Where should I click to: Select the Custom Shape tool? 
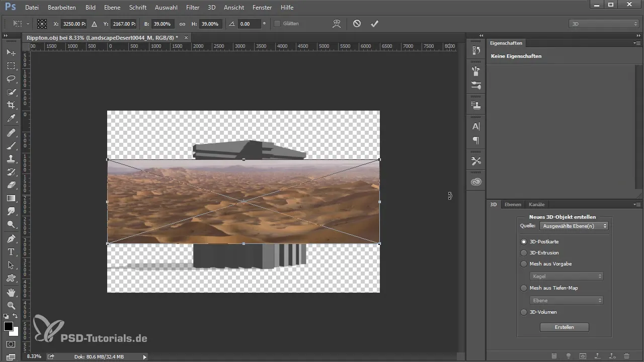coord(11,278)
